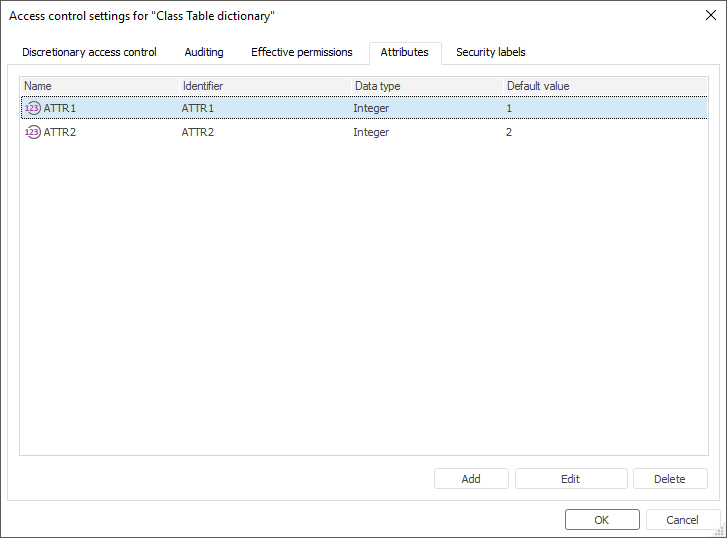Close the dialog window with X
Screen dimensions: 727x538
[710, 15]
